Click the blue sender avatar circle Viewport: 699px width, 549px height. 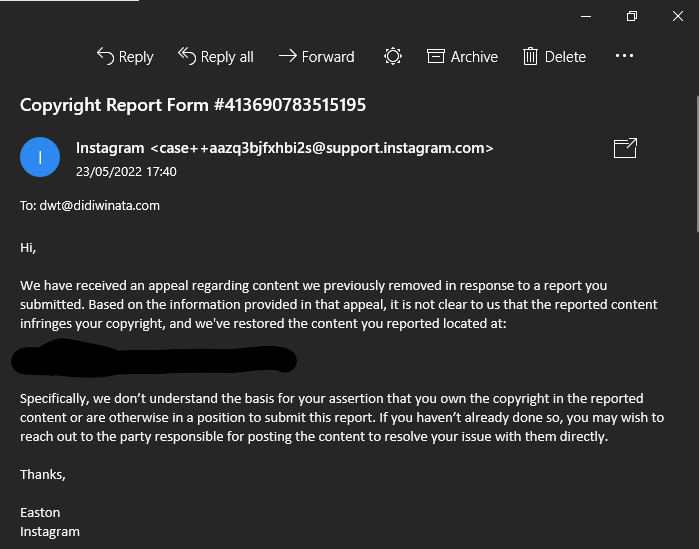point(40,157)
